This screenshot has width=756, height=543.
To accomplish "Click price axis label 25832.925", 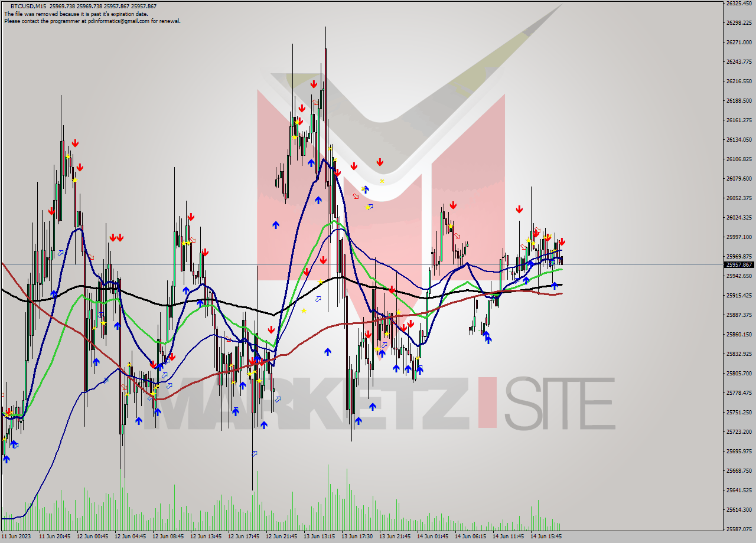I will [739, 354].
